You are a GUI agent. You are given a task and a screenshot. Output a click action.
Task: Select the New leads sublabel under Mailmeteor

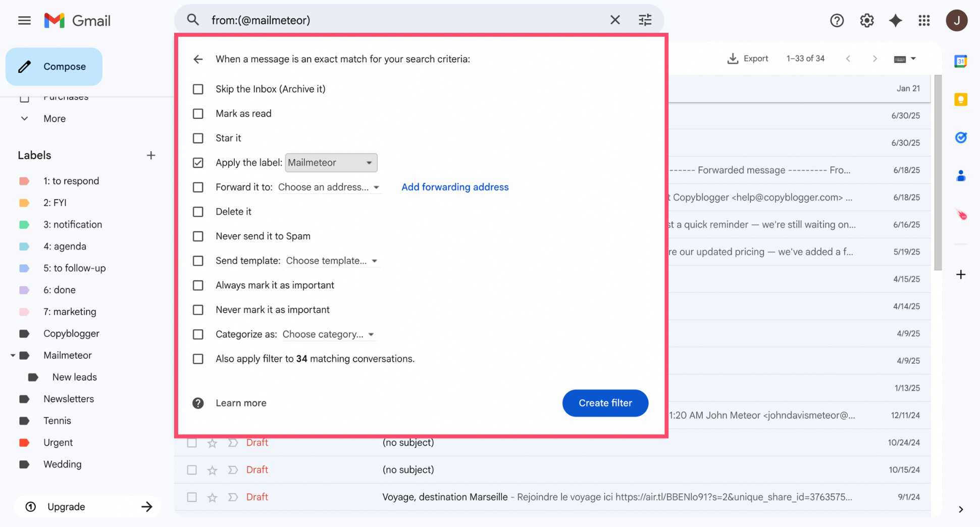pos(74,376)
